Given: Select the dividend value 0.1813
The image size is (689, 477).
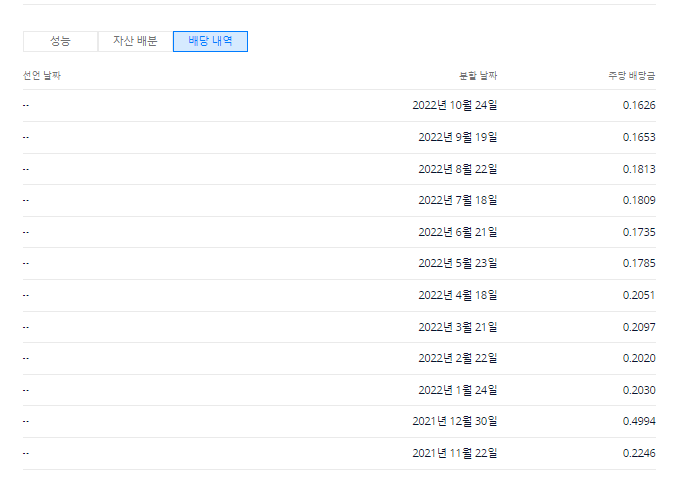Looking at the screenshot, I should click(x=639, y=169).
